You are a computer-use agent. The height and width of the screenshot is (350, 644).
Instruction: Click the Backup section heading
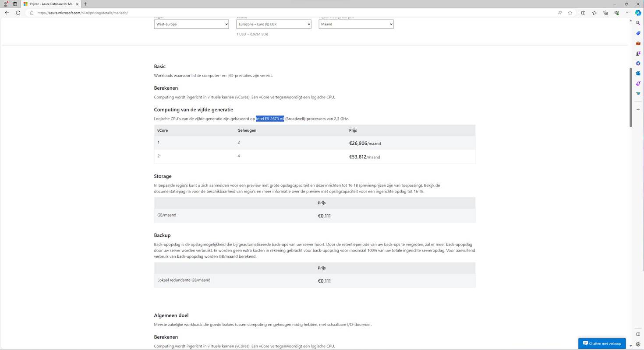coord(163,235)
